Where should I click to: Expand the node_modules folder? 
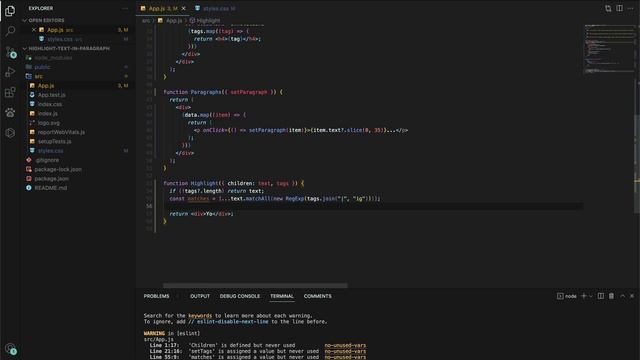[53, 58]
